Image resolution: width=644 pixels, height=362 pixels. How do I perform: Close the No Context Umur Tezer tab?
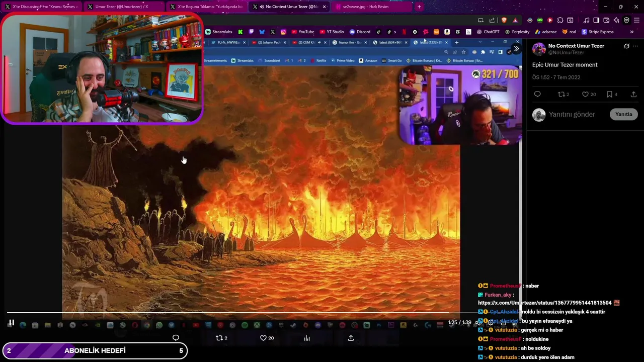click(x=324, y=7)
